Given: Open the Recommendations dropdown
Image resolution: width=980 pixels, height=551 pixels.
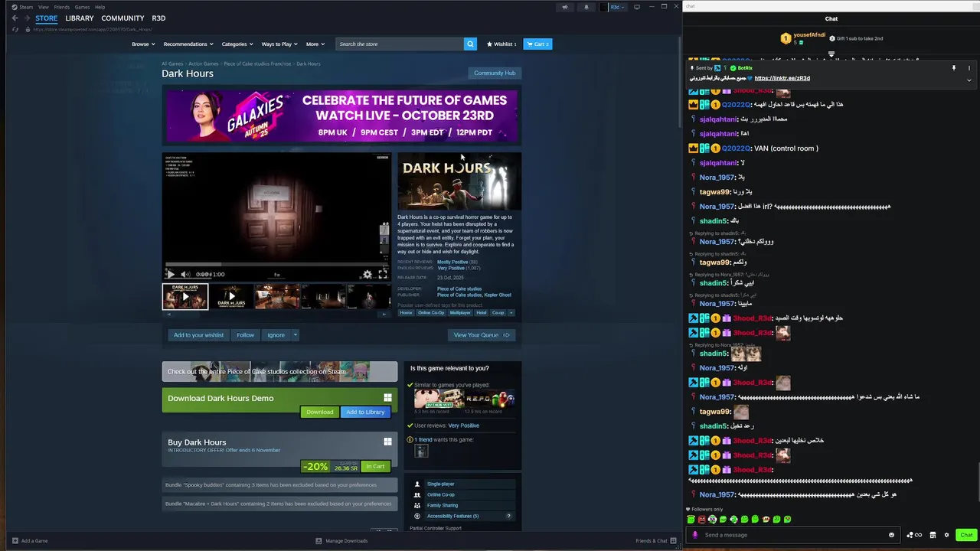Looking at the screenshot, I should [188, 44].
